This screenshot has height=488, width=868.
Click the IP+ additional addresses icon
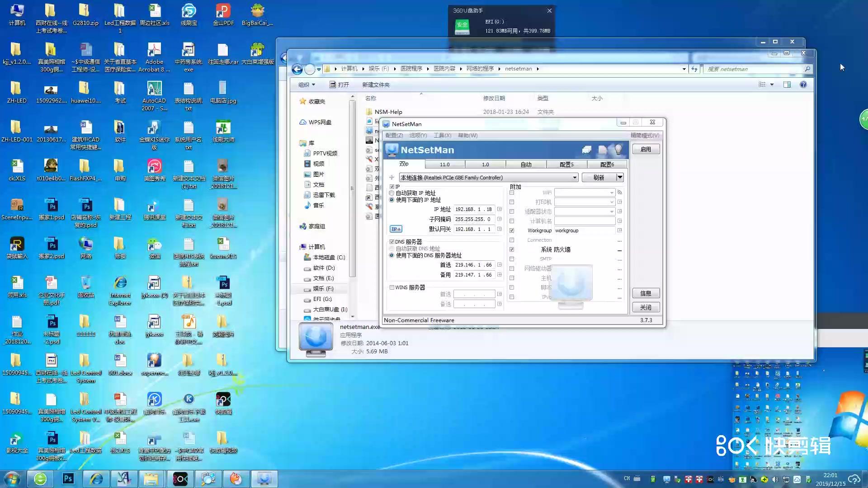click(396, 229)
